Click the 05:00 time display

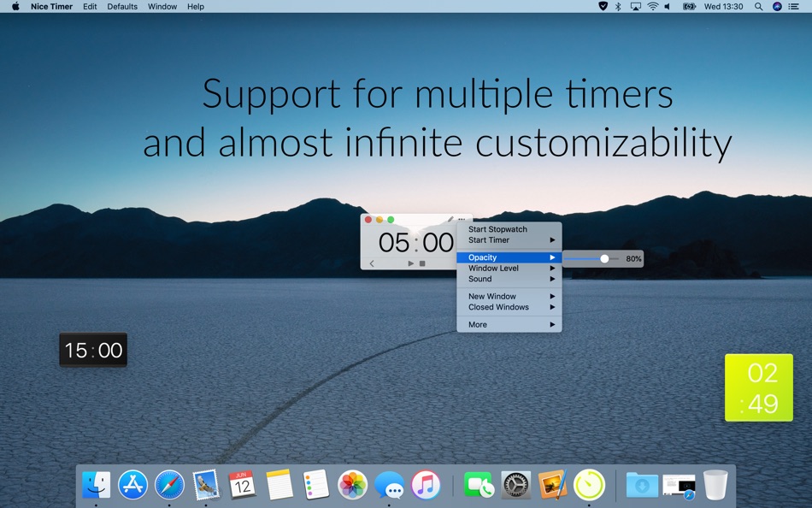416,243
